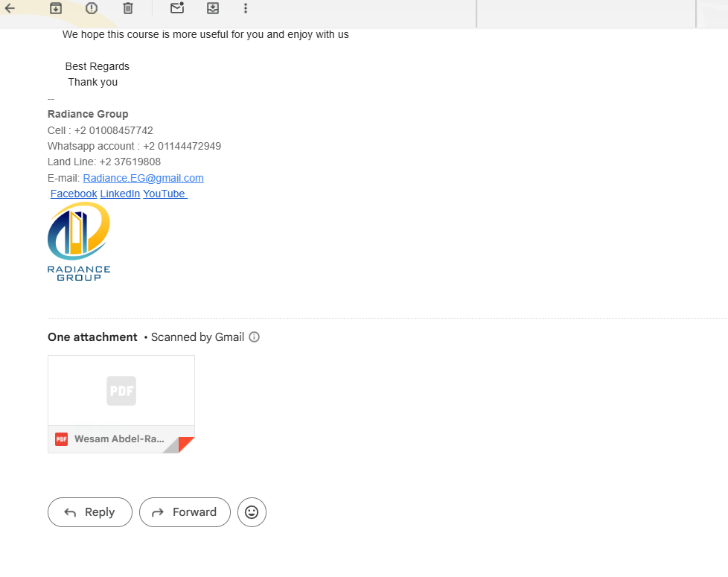Image resolution: width=728 pixels, height=577 pixels.
Task: Delete email with trash icon
Action: point(128,8)
